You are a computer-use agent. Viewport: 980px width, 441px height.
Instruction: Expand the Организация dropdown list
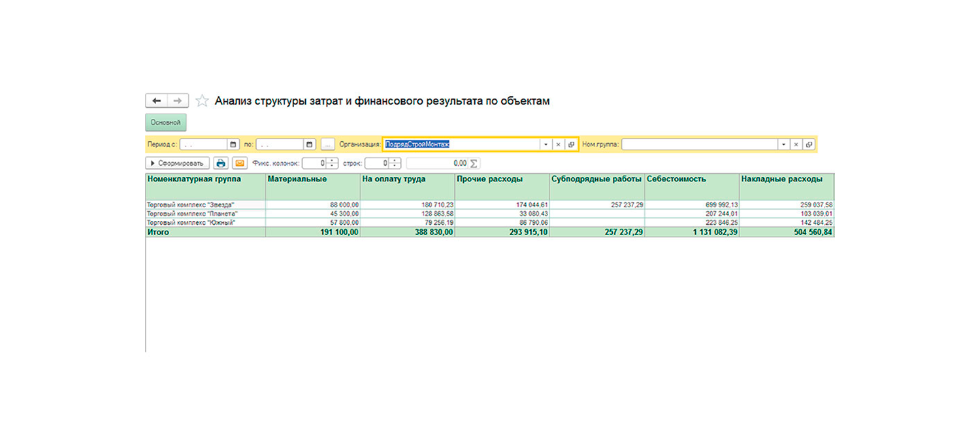tap(546, 144)
